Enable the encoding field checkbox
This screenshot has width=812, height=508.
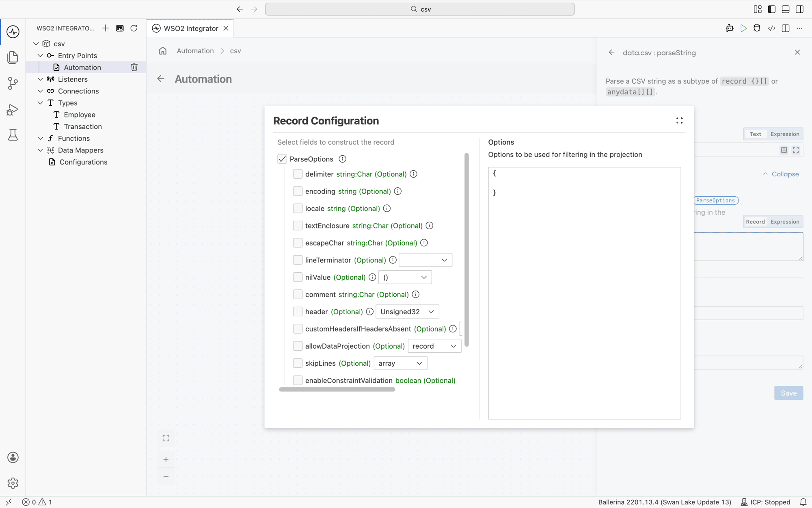(298, 191)
